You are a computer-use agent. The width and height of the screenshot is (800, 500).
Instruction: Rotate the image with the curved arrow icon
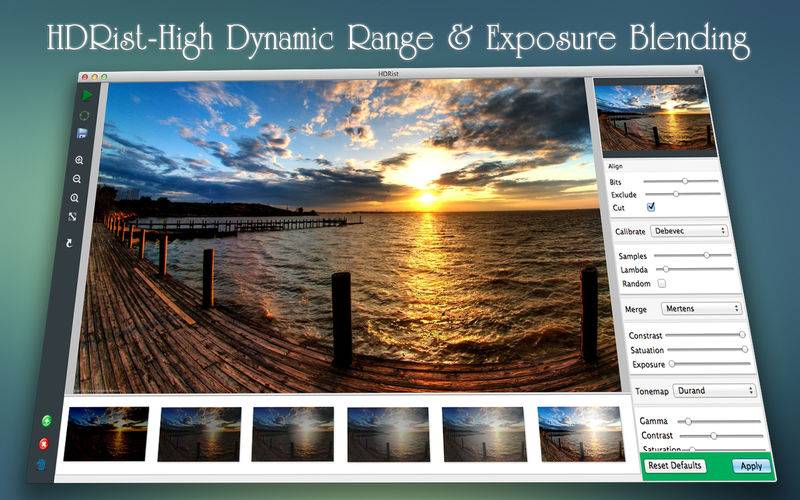(x=69, y=243)
